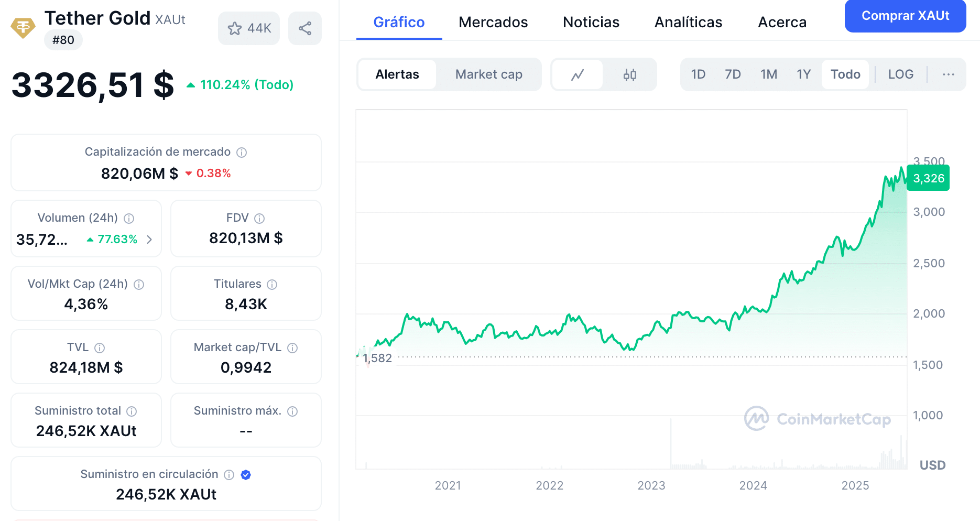Click the Comprar XAUt button
980x521 pixels.
coord(906,16)
